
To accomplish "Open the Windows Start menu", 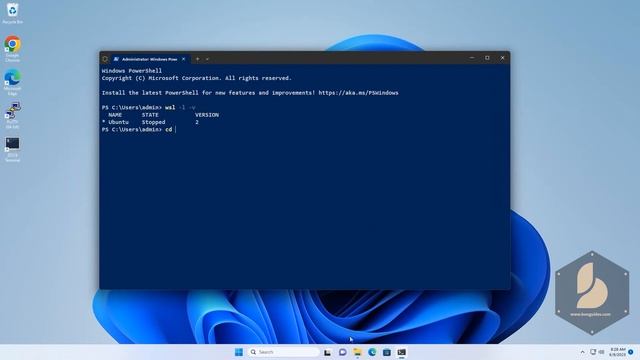I will (239, 352).
